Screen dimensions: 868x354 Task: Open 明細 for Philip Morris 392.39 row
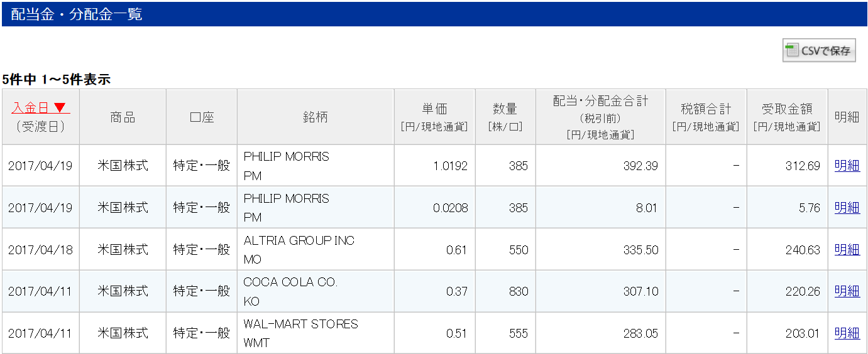point(847,166)
